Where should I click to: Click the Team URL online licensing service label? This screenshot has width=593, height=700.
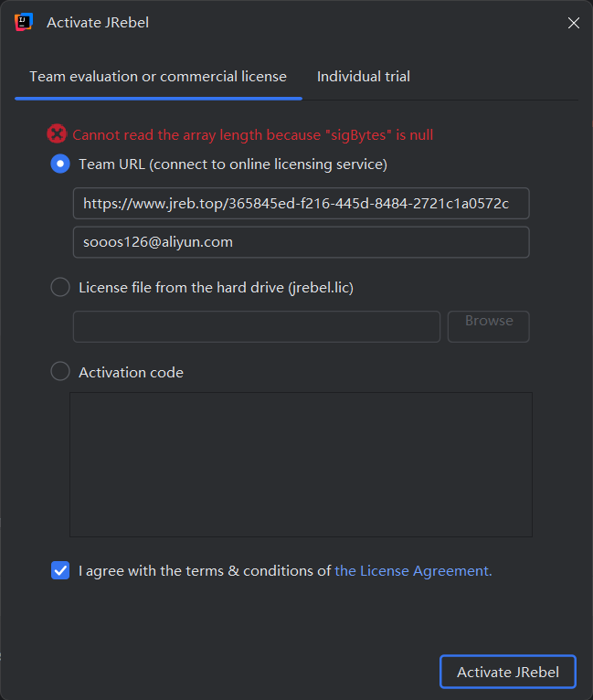tap(233, 164)
